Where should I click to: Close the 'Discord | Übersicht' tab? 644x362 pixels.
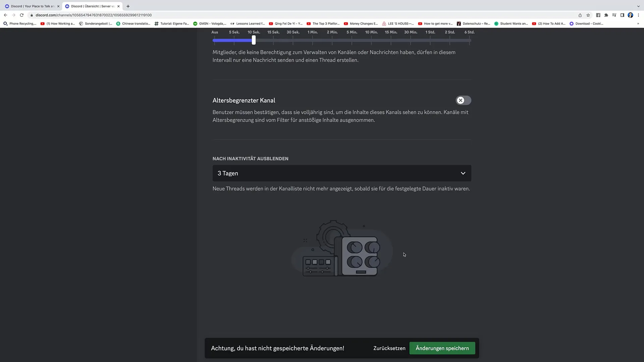(118, 6)
